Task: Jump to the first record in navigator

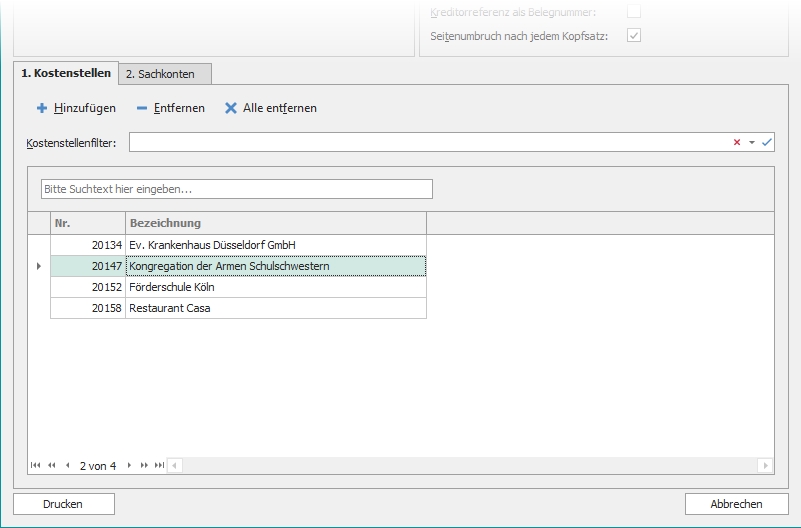Action: point(36,465)
